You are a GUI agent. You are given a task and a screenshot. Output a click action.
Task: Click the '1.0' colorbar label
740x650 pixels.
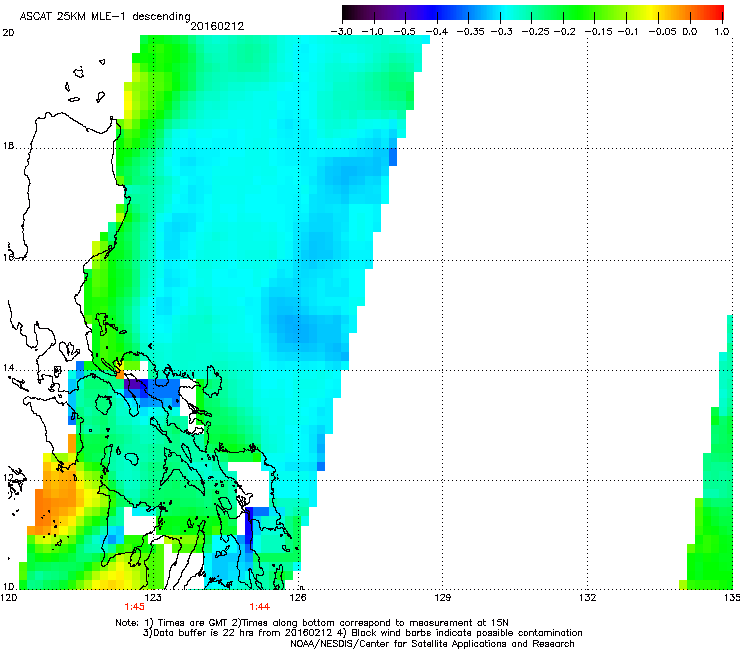(722, 32)
